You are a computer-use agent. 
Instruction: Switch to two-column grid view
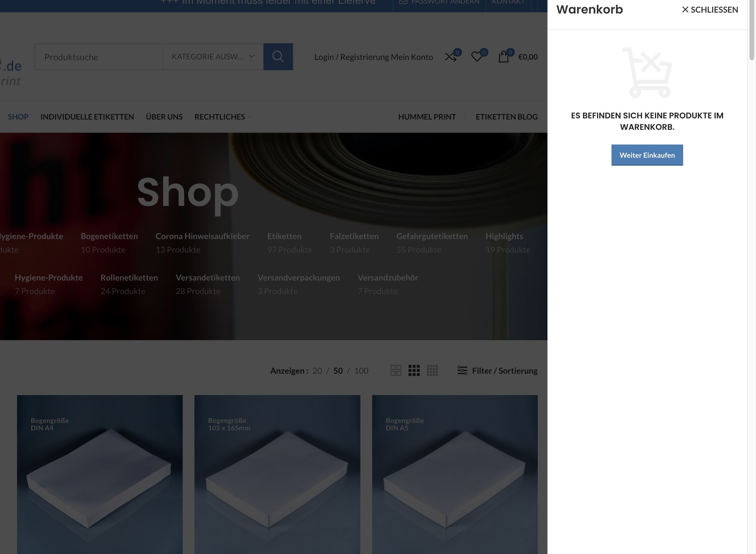pyautogui.click(x=396, y=371)
